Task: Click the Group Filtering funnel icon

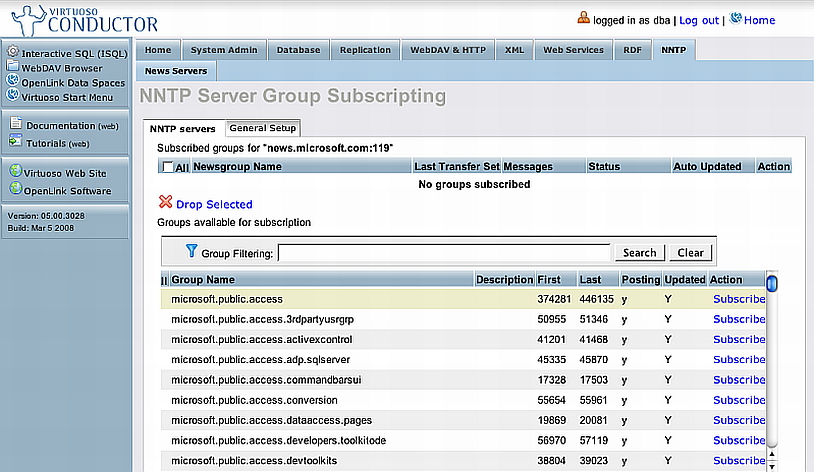Action: [191, 252]
